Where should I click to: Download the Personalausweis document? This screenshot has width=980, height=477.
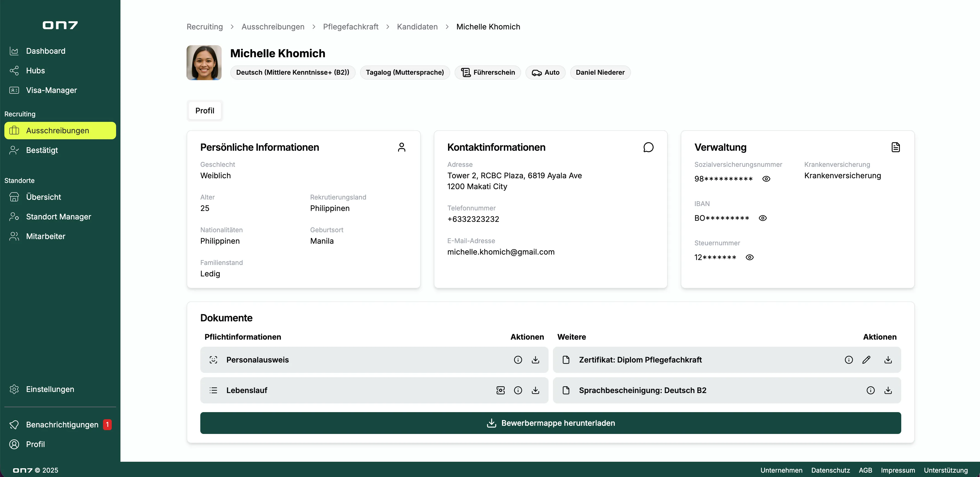point(536,360)
